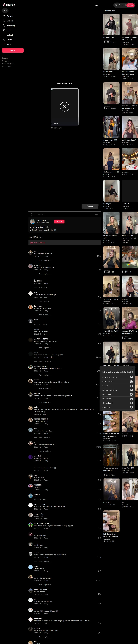The image size is (138, 644).
Task: Click the Program footer link
Action: [x=5, y=61]
